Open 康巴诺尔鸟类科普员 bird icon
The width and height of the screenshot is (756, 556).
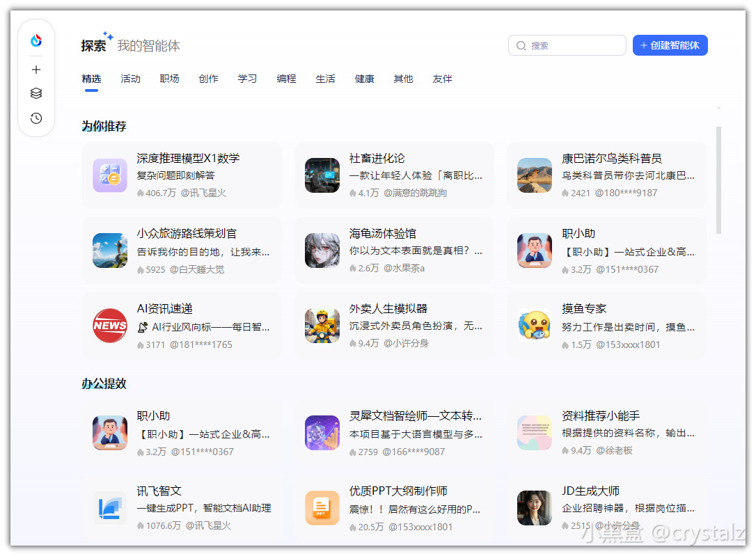coord(534,175)
